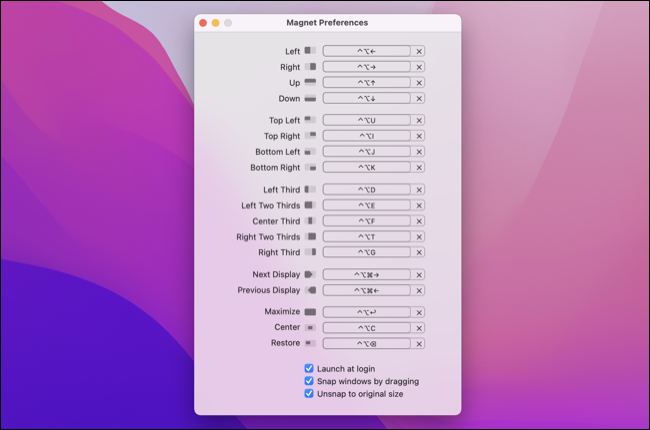Viewport: 650px width, 430px height.
Task: Click the Next Display icon
Action: 310,274
